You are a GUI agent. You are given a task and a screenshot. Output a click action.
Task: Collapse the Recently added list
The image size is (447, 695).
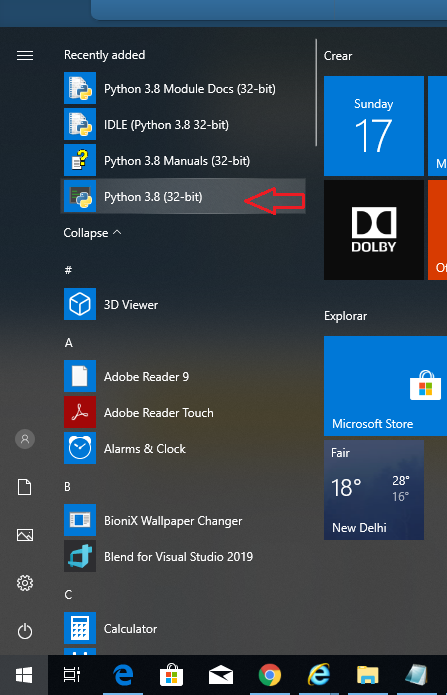pos(92,233)
